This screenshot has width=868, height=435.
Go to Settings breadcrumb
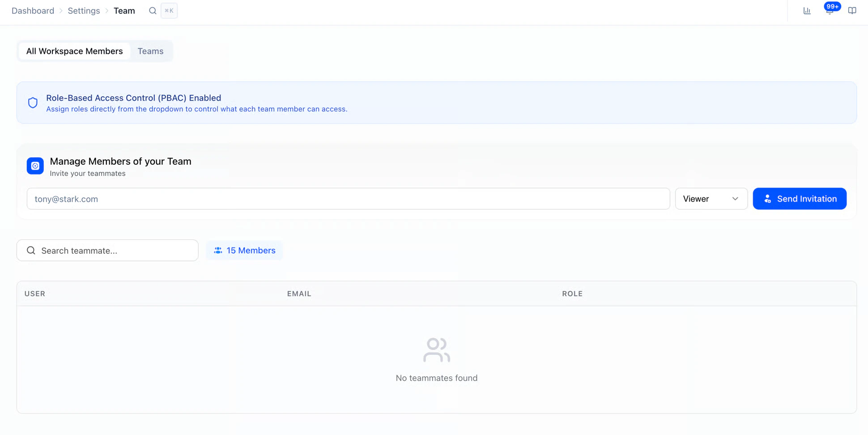click(84, 11)
